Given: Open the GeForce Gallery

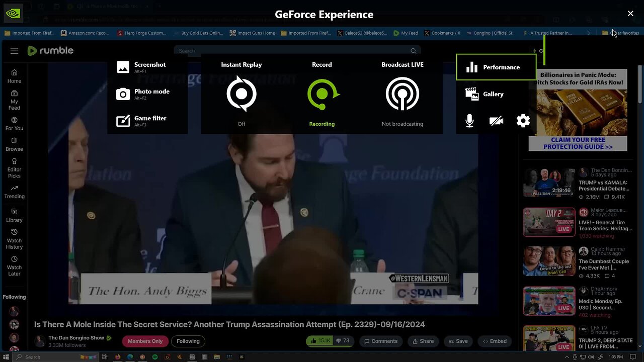Looking at the screenshot, I should (485, 94).
